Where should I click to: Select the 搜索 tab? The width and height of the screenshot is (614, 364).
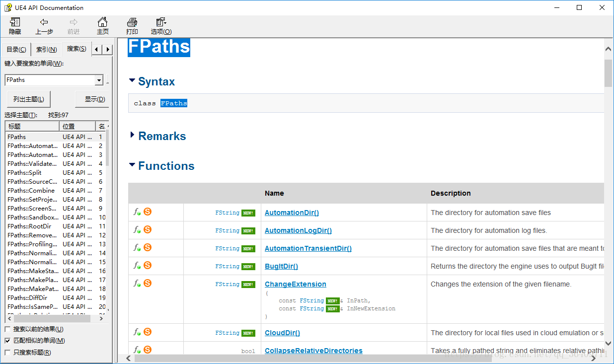point(77,49)
